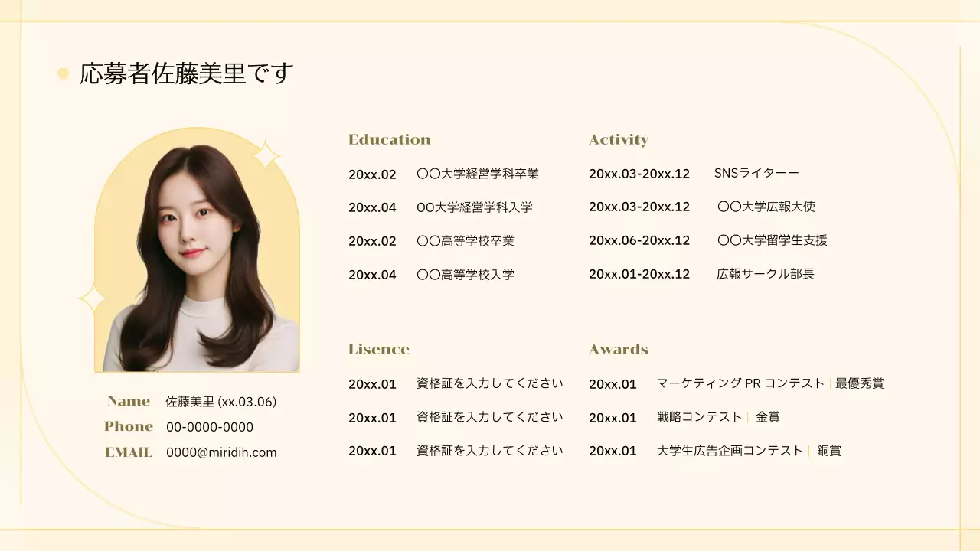This screenshot has width=980, height=551.
Task: Select the email address 0000@miridih.com
Action: point(221,452)
